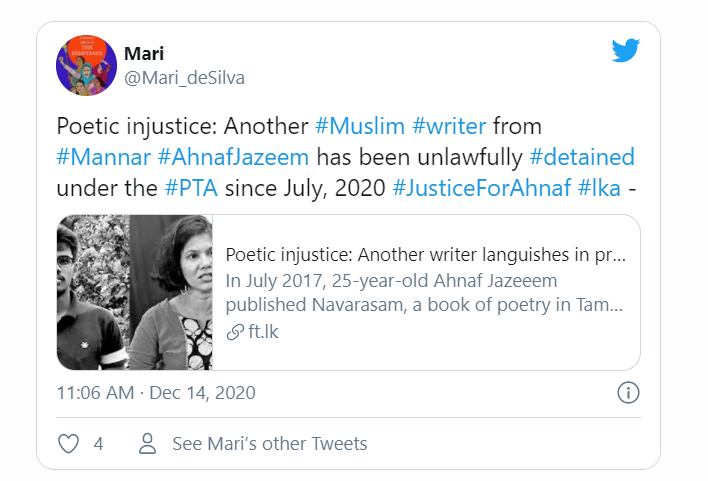708x481 pixels.
Task: Open the tweet timestamp Dec 14, 2020
Action: point(155,392)
